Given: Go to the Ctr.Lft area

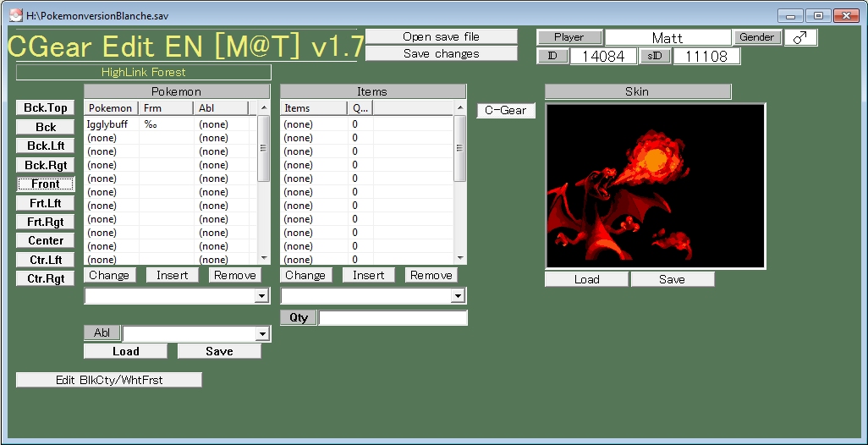Looking at the screenshot, I should tap(46, 260).
